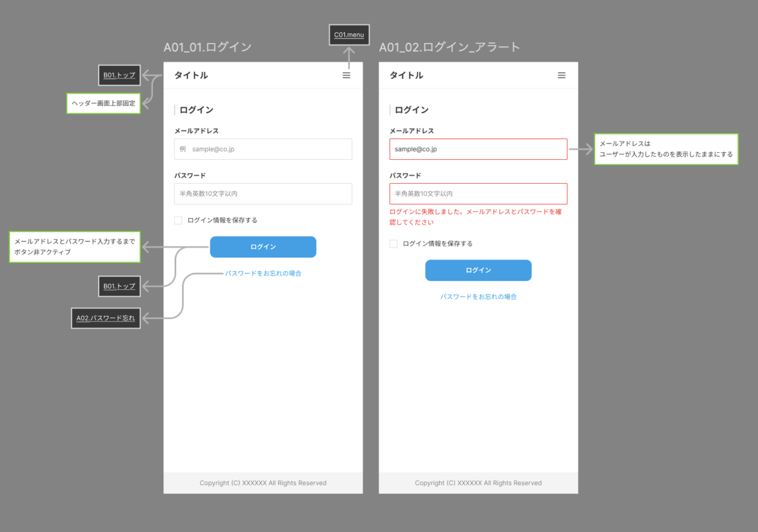Click ログイン情報を保存する text on A01_01 screen

[222, 221]
